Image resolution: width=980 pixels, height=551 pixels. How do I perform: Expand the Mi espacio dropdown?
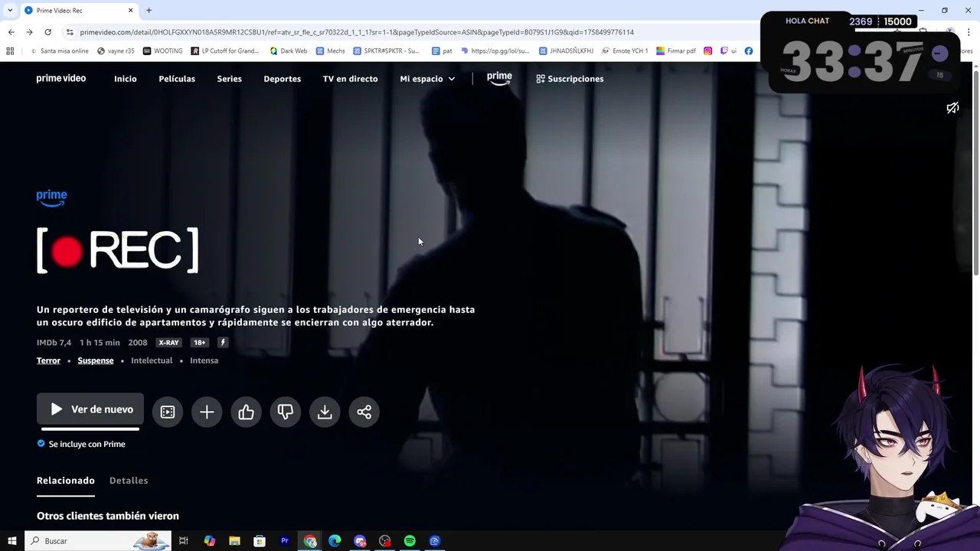[x=427, y=79]
